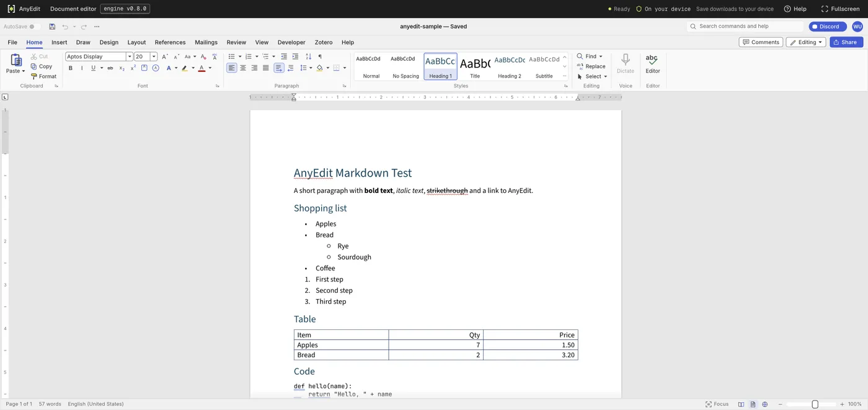Click the save icon in the title bar
This screenshot has width=868, height=410.
click(52, 27)
